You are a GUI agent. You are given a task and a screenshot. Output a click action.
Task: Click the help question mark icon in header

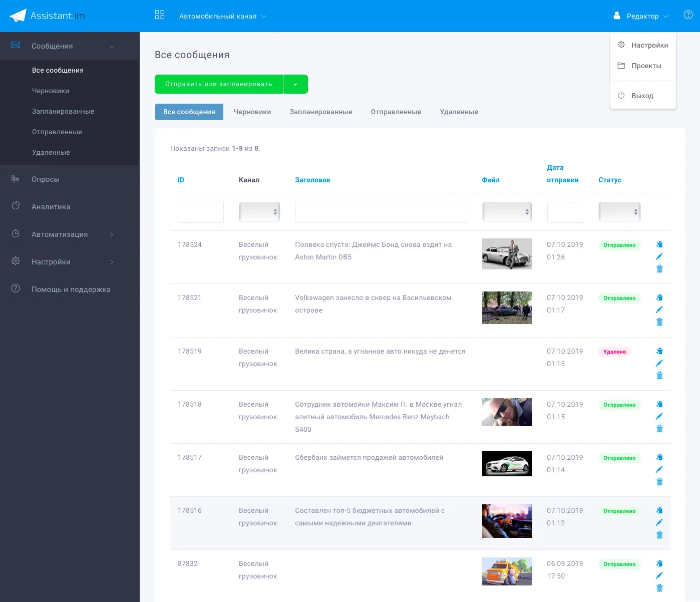click(688, 15)
